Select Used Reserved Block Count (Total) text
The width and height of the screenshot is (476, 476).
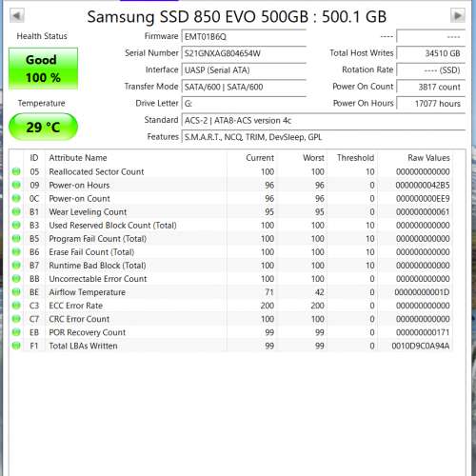click(112, 225)
